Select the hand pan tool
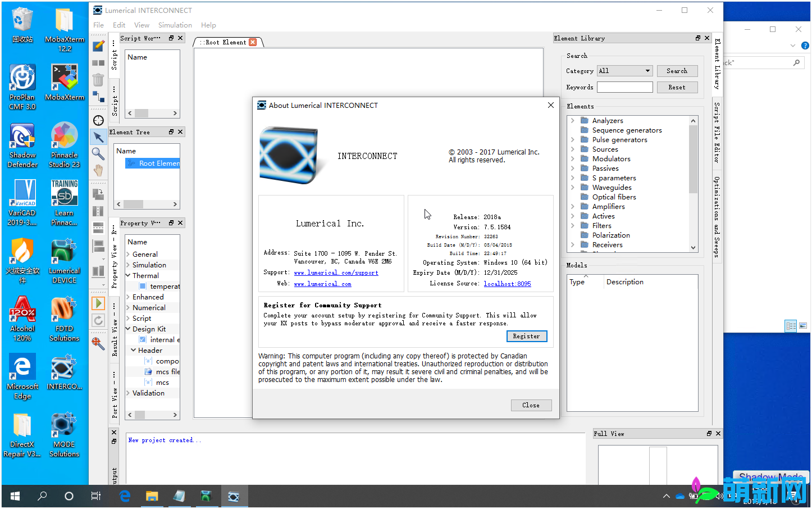This screenshot has height=509, width=812. pyautogui.click(x=98, y=170)
